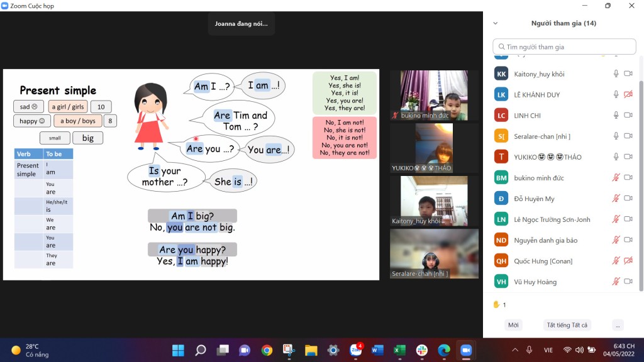Show hidden system tray icons arrow
This screenshot has width=644, height=362.
[x=515, y=350]
